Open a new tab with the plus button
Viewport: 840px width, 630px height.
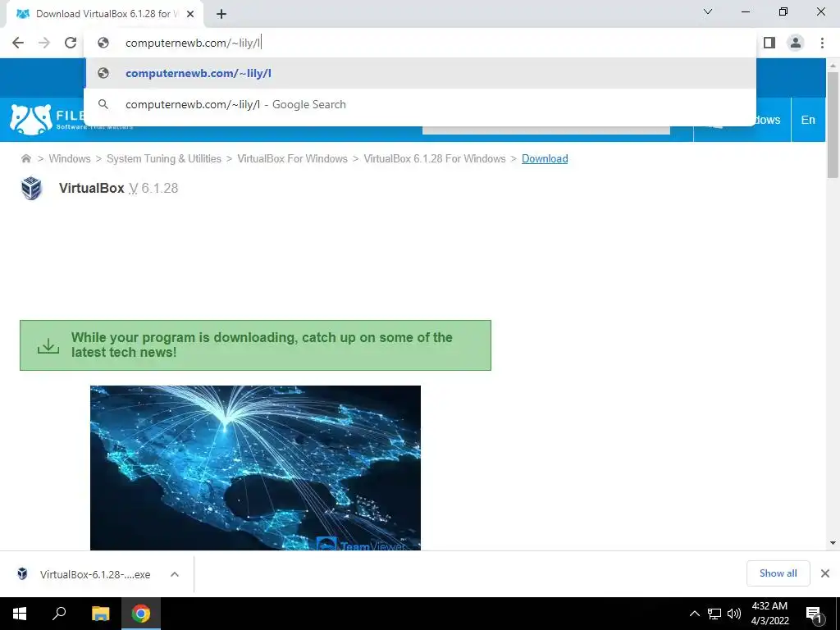(x=221, y=14)
